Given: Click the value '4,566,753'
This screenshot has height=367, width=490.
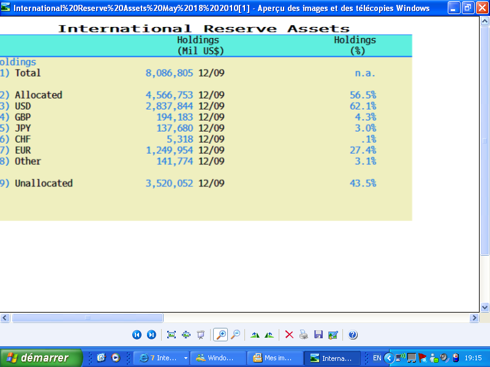Looking at the screenshot, I should tap(169, 95).
